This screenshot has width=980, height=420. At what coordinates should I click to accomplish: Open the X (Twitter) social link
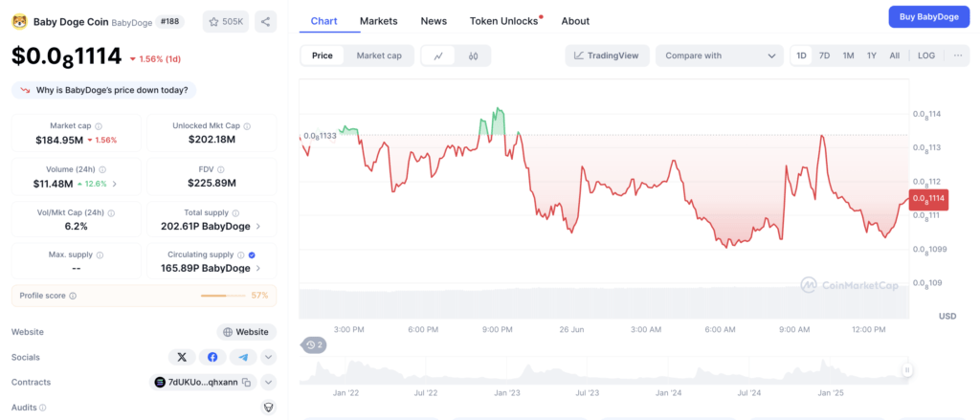pos(182,358)
